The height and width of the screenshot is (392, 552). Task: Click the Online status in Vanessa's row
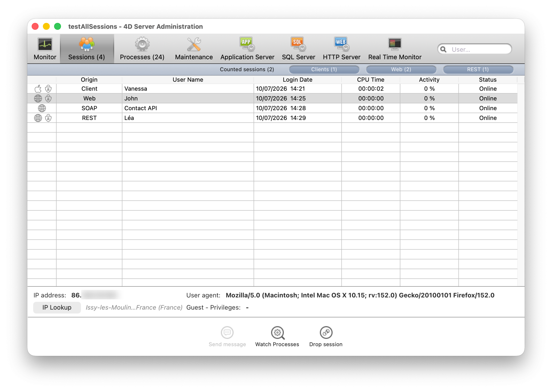point(488,89)
